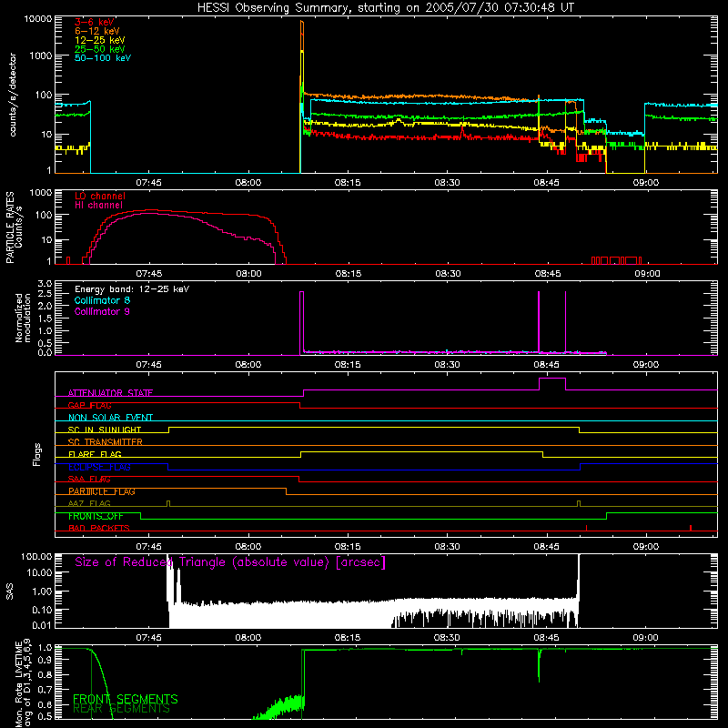Click the Normalized modulation axis label

coord(23,318)
